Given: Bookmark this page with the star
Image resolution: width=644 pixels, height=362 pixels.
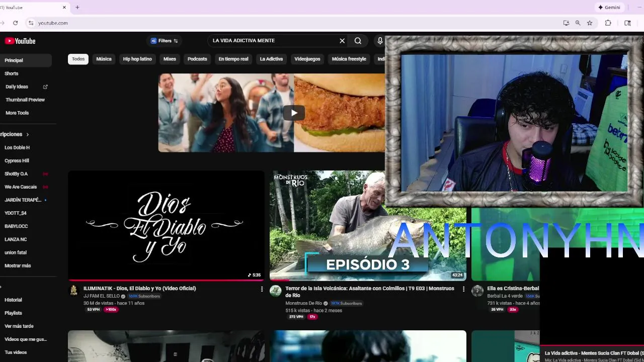Looking at the screenshot, I should (x=590, y=23).
